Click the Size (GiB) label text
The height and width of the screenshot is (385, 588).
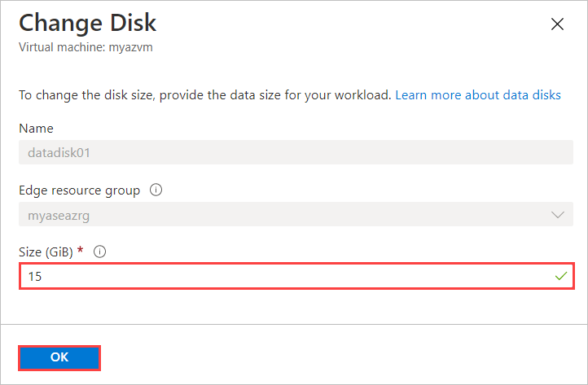coord(46,252)
